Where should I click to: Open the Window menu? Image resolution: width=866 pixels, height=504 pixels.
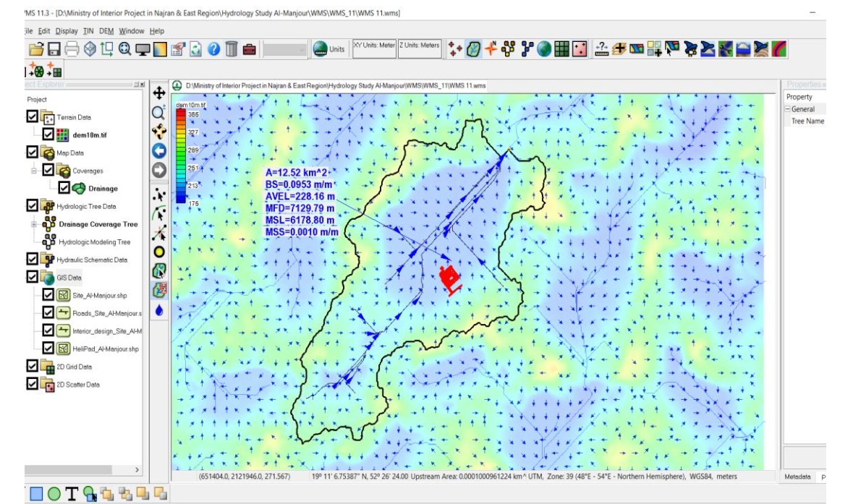coord(132,32)
